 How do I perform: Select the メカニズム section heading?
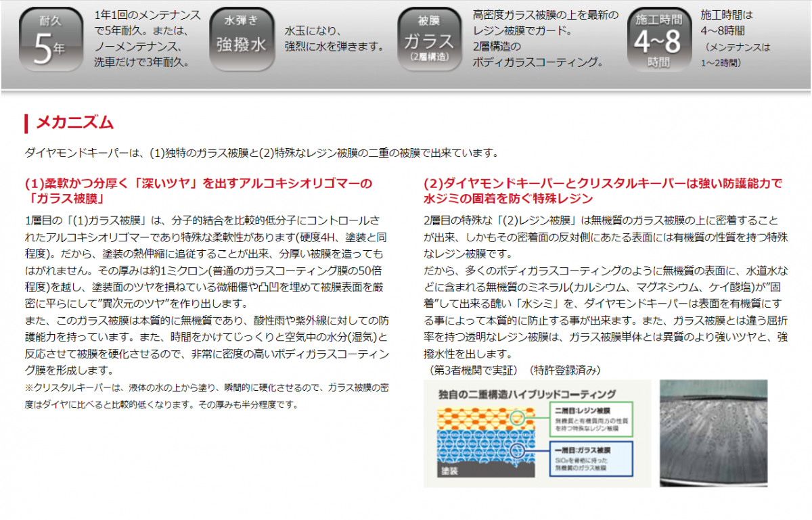click(x=74, y=123)
